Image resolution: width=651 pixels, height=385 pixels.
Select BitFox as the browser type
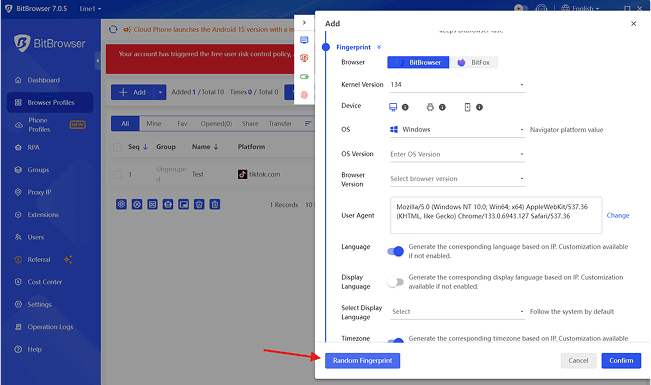coord(474,62)
